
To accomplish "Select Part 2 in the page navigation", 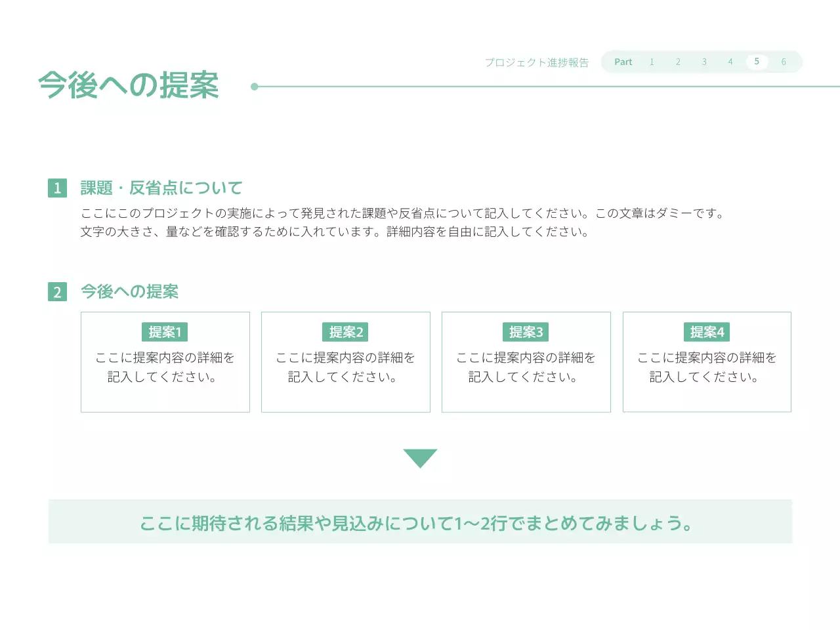I will [x=678, y=62].
